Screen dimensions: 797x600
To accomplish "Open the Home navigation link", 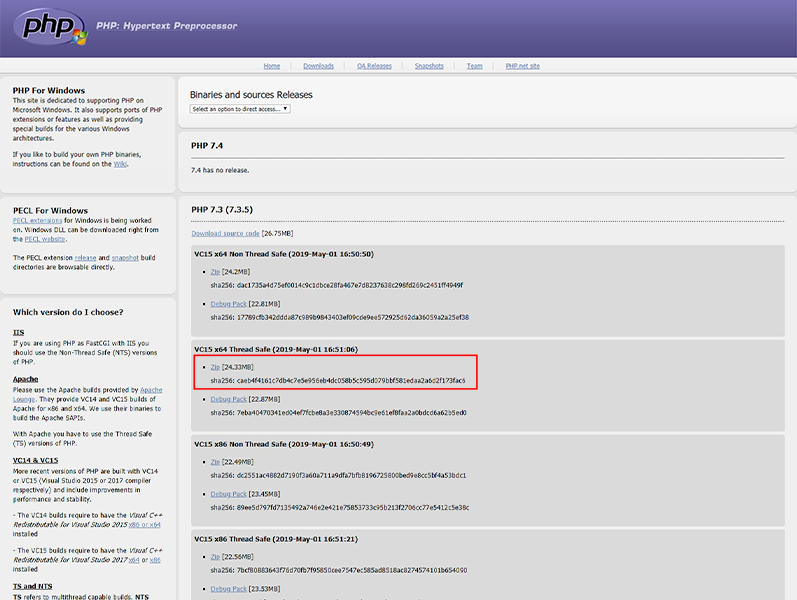I will click(x=271, y=66).
